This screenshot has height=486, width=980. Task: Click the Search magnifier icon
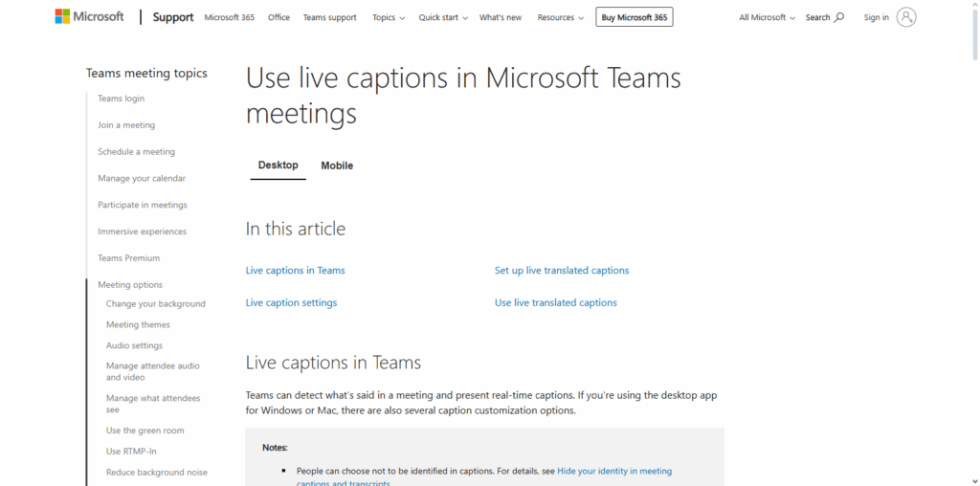839,17
